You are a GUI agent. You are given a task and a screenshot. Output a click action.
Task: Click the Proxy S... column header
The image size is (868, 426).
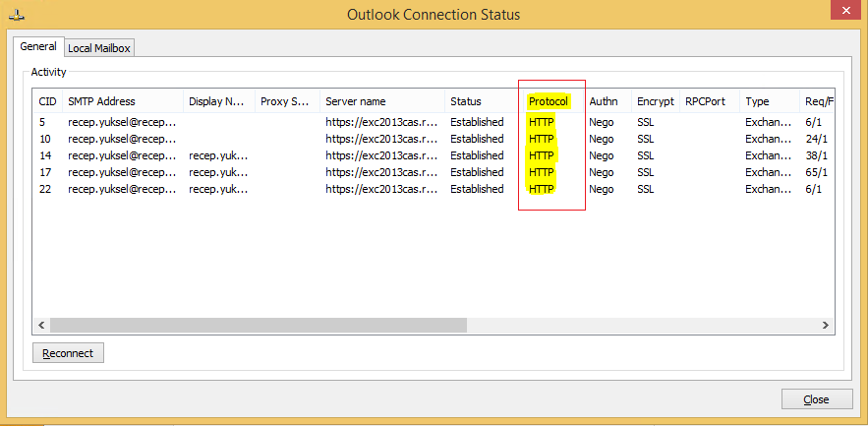[288, 101]
